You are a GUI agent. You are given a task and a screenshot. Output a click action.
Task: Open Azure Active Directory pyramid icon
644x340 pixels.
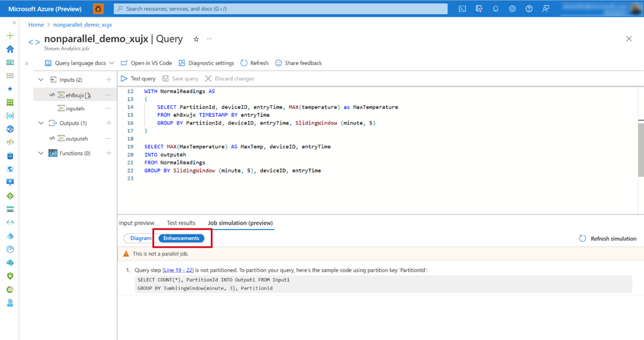pyautogui.click(x=10, y=236)
